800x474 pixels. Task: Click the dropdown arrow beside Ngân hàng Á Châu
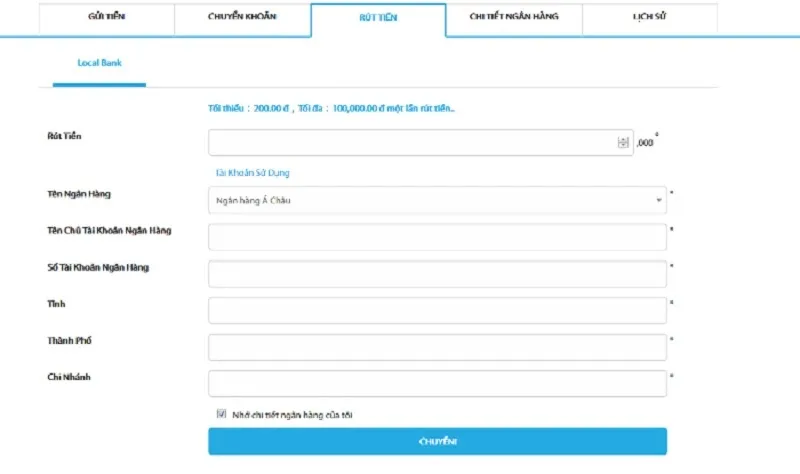pyautogui.click(x=659, y=200)
